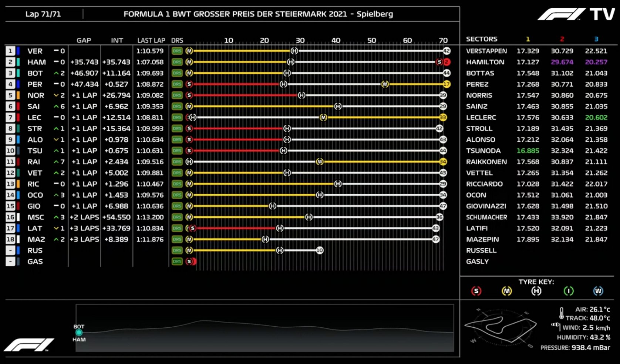This screenshot has height=364, width=620.
Task: Click the orange team colour bar beside NOR
Action: point(18,95)
